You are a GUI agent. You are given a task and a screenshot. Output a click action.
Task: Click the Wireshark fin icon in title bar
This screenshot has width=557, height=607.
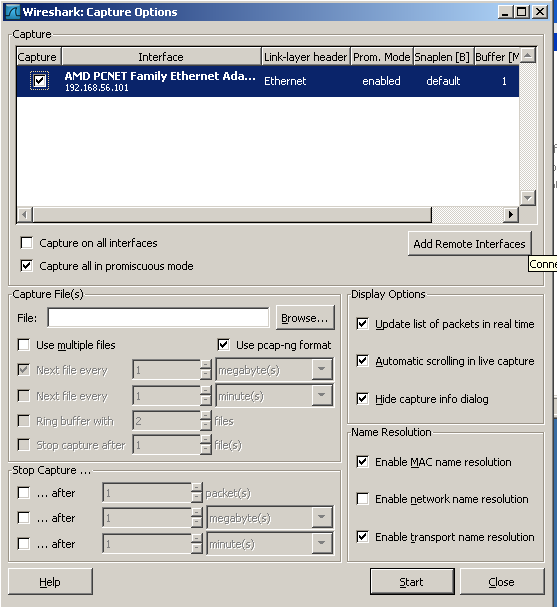tap(12, 12)
